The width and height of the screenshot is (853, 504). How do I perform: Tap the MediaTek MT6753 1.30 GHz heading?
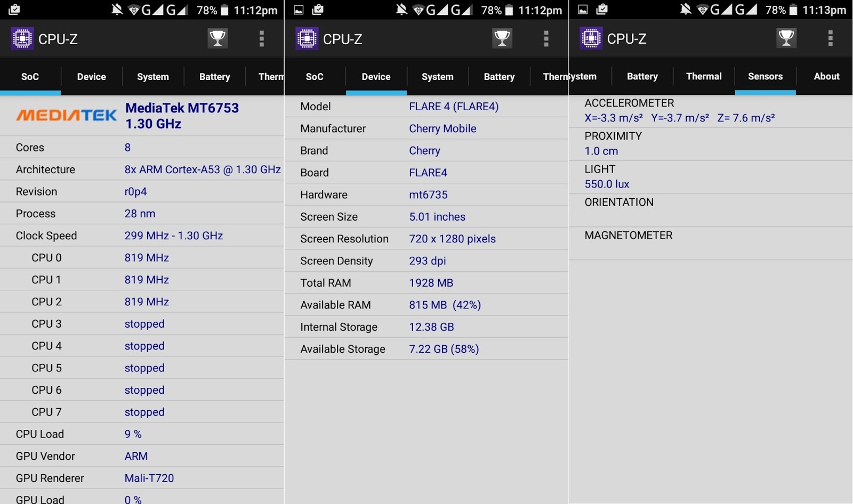(x=182, y=116)
